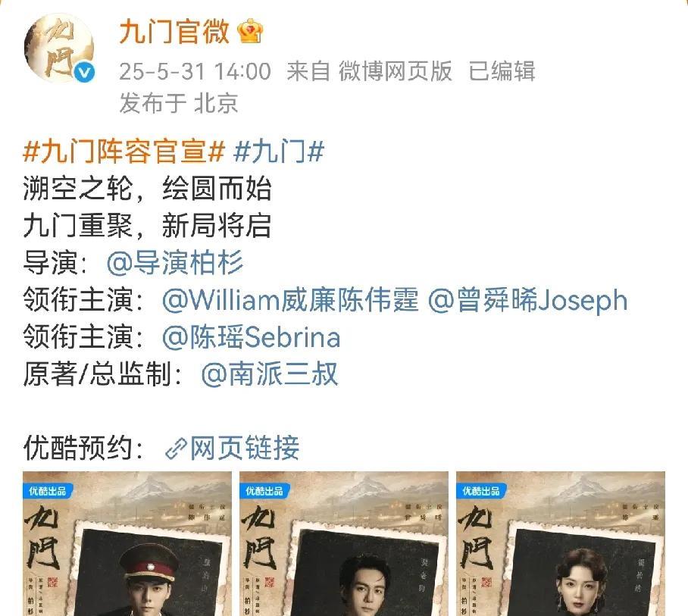The width and height of the screenshot is (688, 616).
Task: Click the post timestamp 25-5-31 14:00
Action: click(x=195, y=71)
